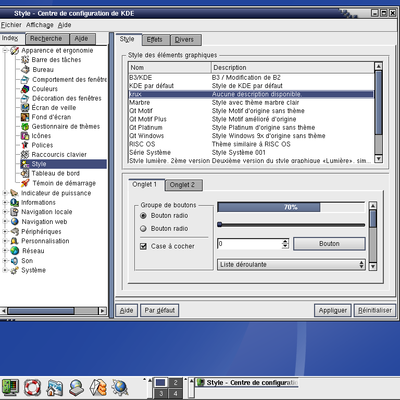Click the Écran de veille icon
This screenshot has width=400, height=400.
(x=25, y=107)
